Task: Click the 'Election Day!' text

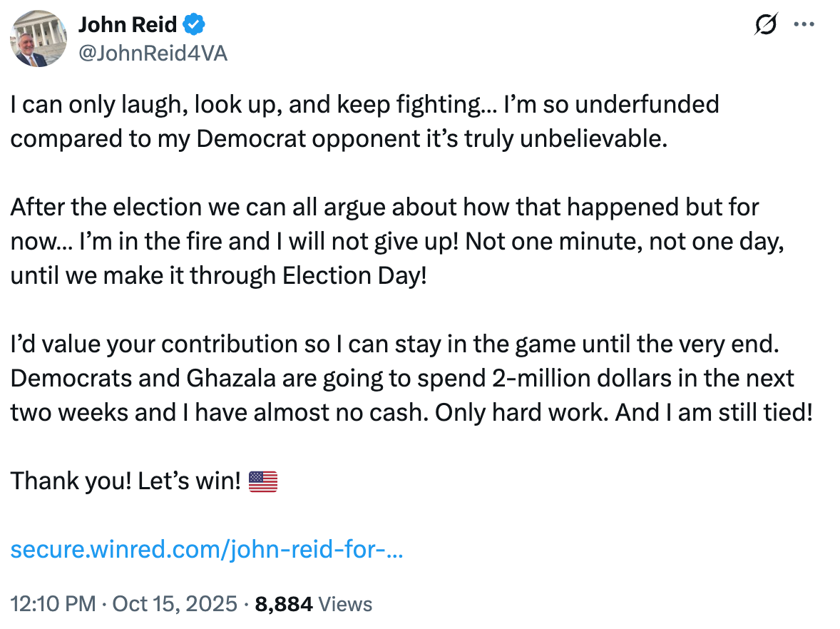Action: tap(354, 276)
